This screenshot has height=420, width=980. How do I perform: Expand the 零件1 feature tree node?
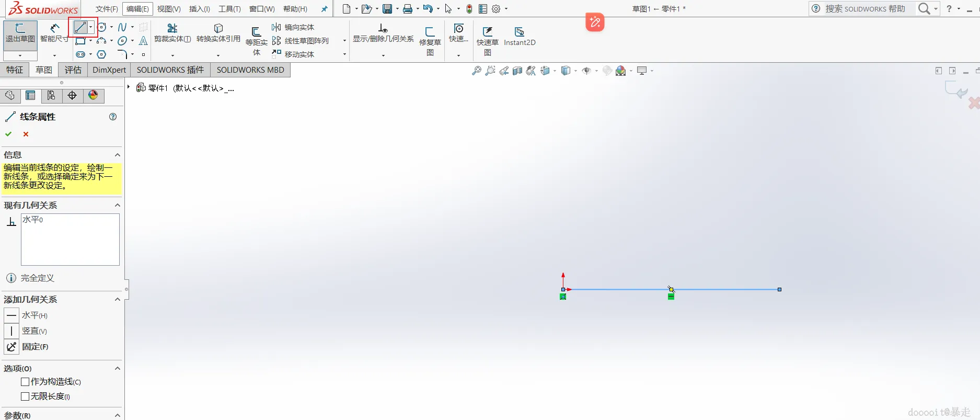(x=129, y=87)
